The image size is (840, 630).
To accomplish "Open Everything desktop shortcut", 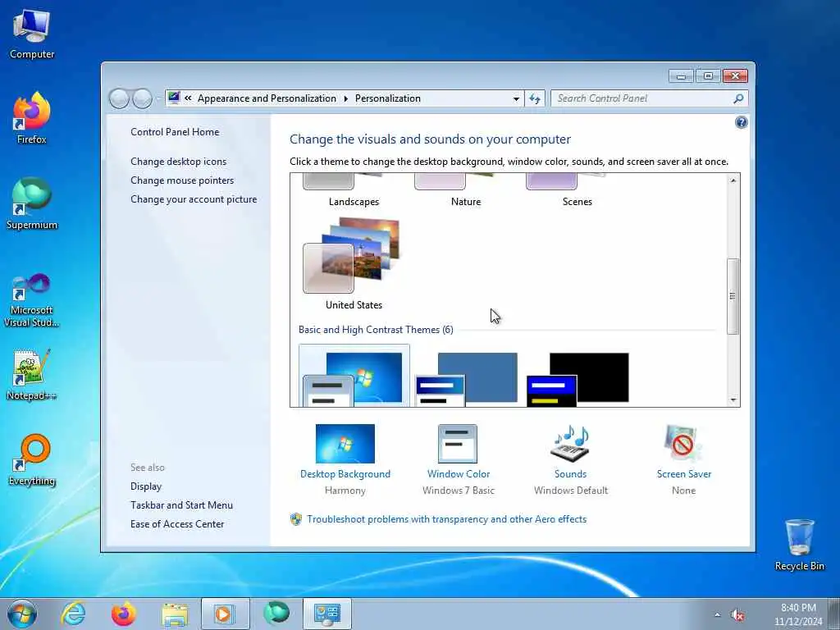I will tap(32, 460).
